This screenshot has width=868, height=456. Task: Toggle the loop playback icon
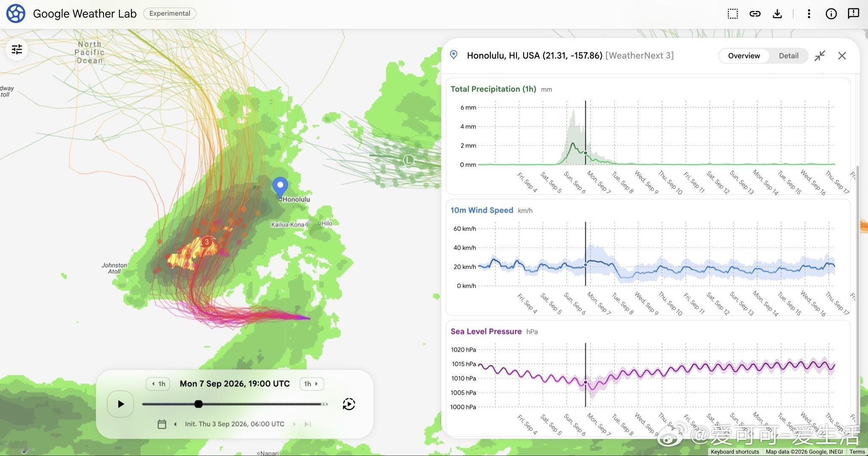pyautogui.click(x=349, y=404)
